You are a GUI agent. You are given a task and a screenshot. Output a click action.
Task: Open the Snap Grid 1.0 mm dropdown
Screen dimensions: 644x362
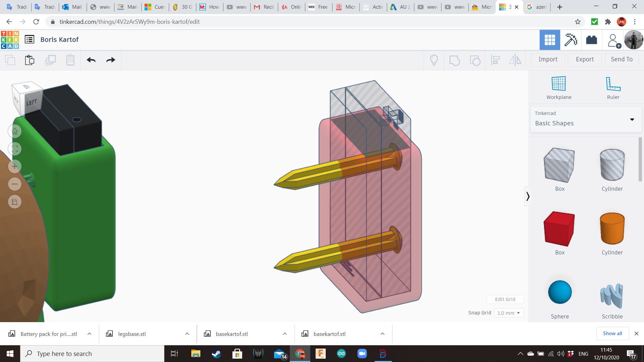point(509,313)
